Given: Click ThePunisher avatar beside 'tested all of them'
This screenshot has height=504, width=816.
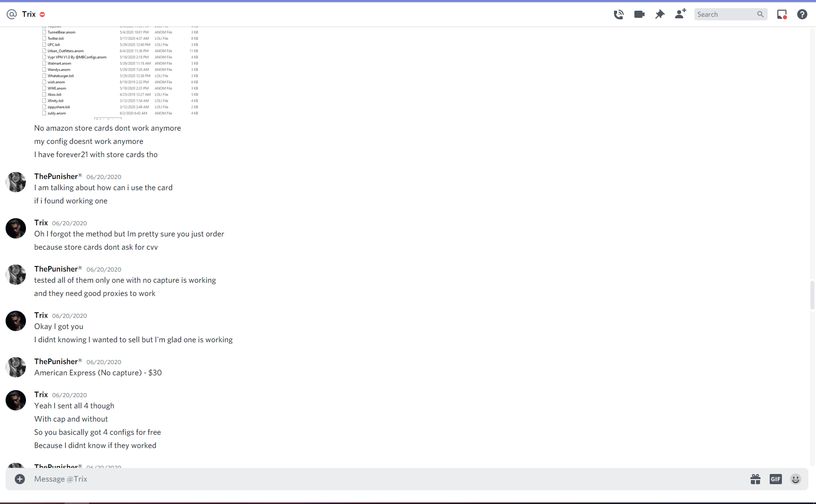Looking at the screenshot, I should pos(16,275).
